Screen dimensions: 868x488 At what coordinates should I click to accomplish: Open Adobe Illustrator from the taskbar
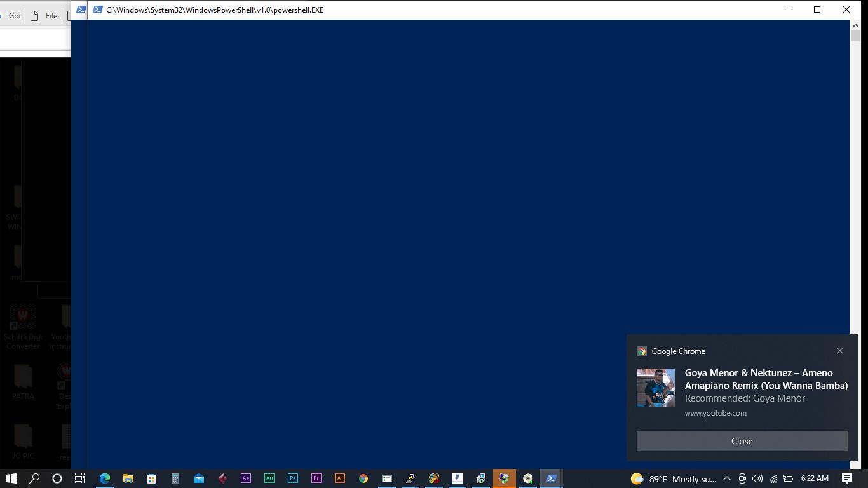click(x=340, y=478)
